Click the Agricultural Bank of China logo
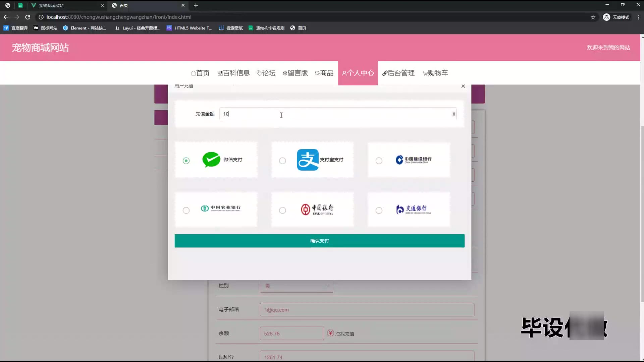Viewport: 644px width, 362px height. (221, 208)
